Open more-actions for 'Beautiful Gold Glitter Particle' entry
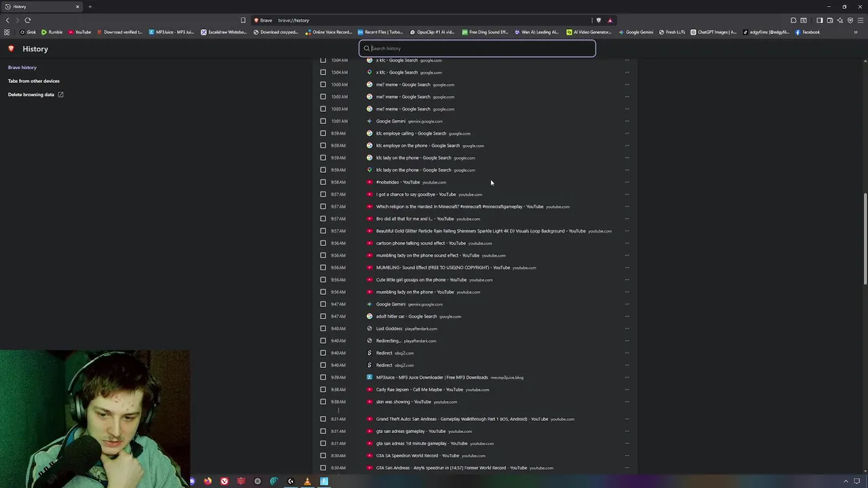 (x=627, y=231)
